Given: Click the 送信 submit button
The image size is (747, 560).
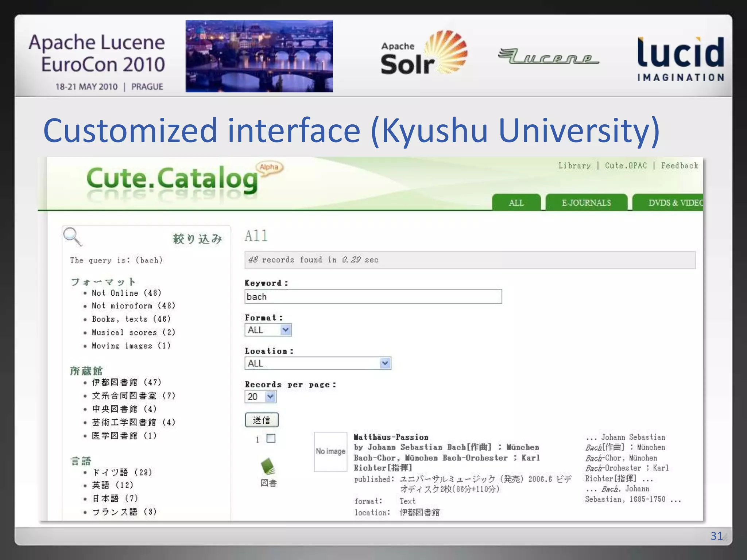Looking at the screenshot, I should pyautogui.click(x=262, y=420).
